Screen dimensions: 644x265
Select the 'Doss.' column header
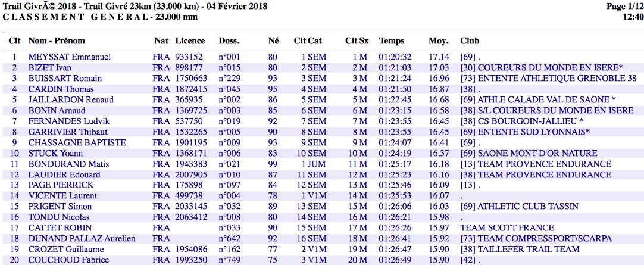229,41
